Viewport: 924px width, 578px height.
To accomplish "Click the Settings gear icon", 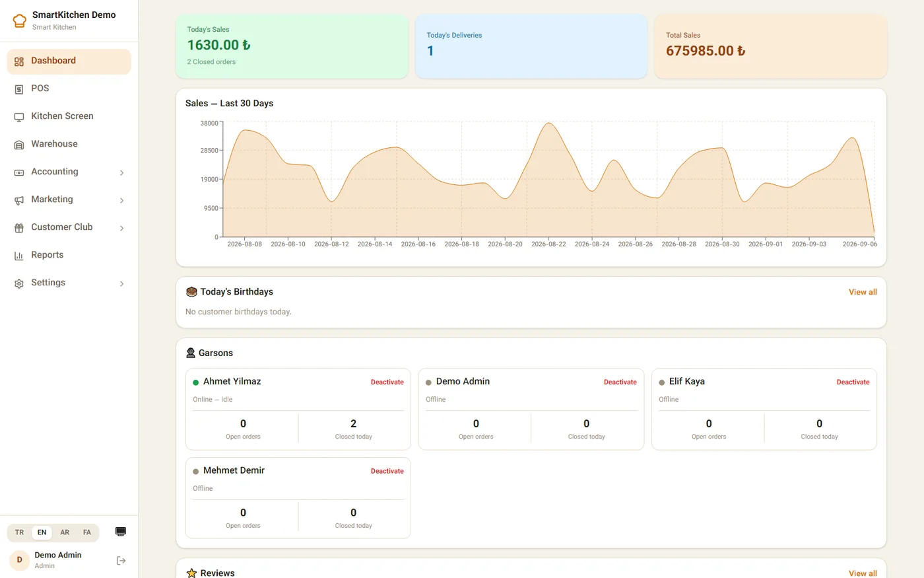I will pyautogui.click(x=19, y=283).
